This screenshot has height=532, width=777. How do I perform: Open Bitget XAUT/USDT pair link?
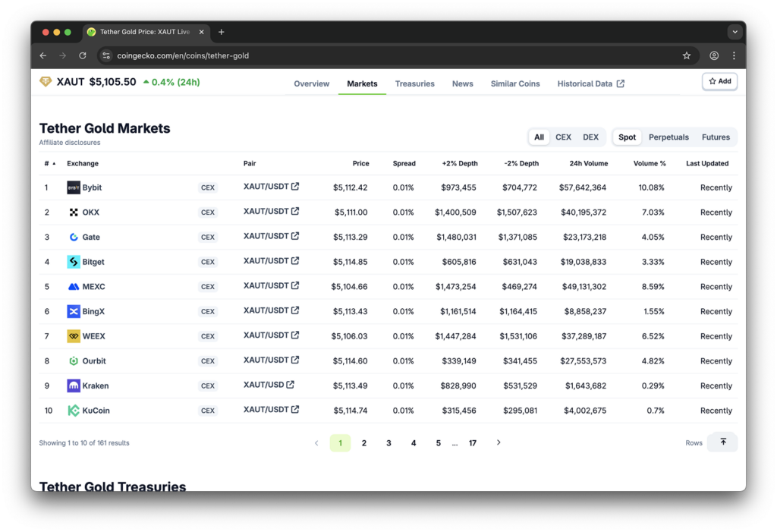tap(271, 261)
